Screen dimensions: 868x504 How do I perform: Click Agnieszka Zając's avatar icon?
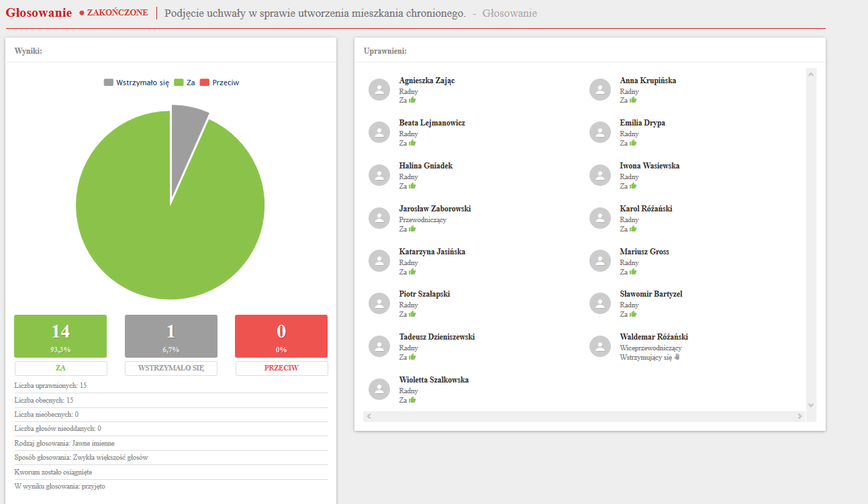[x=379, y=90]
